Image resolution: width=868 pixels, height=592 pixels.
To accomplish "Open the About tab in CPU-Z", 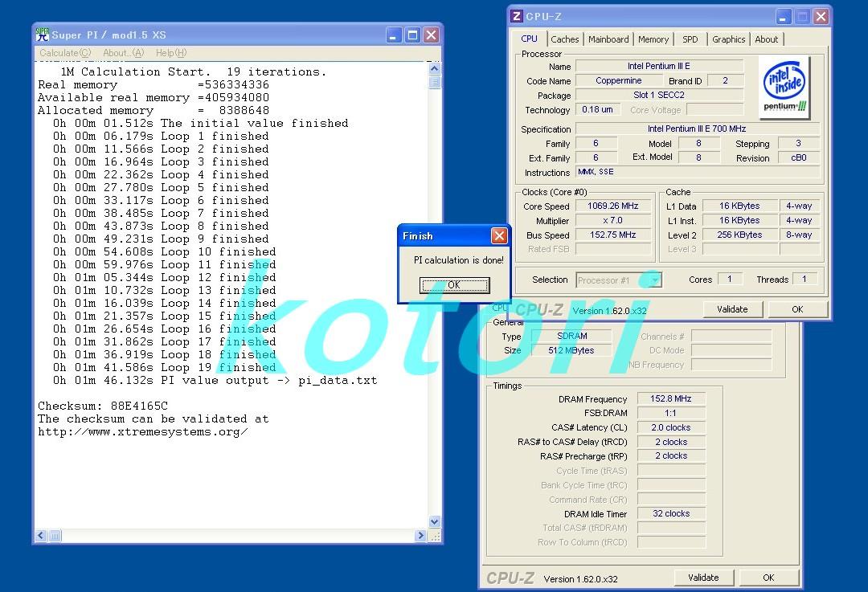I will pyautogui.click(x=767, y=39).
